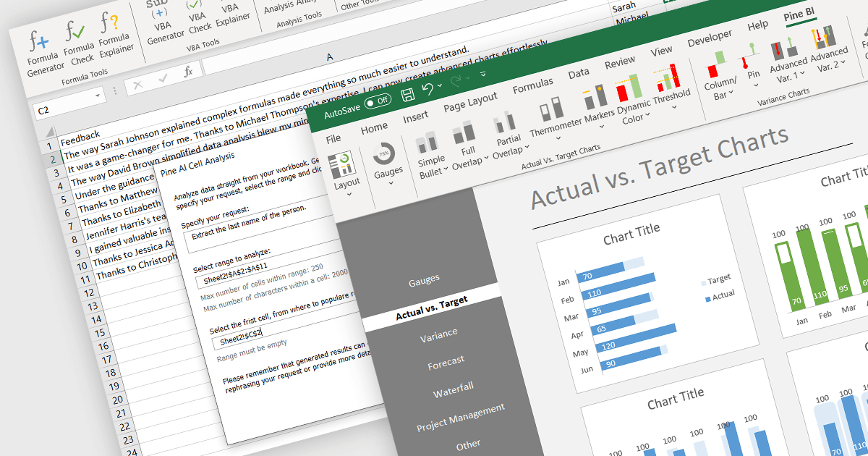Click the Save icon in quick access toolbar
The width and height of the screenshot is (868, 456).
[x=407, y=94]
